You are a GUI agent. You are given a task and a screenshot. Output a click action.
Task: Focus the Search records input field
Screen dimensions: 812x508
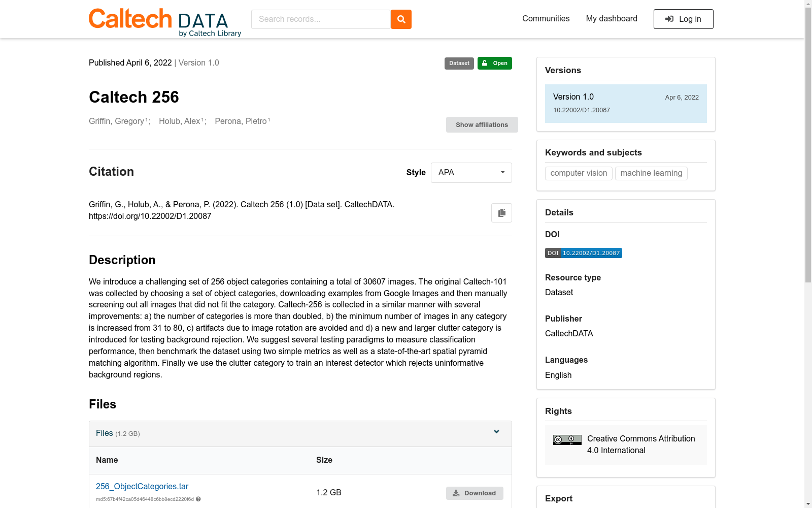(321, 19)
